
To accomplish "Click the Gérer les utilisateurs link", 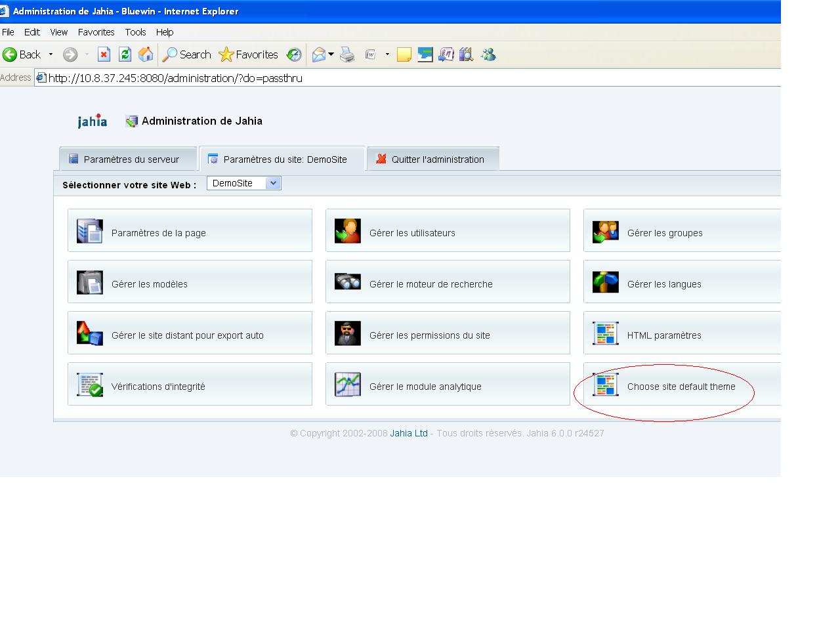I will 412,233.
